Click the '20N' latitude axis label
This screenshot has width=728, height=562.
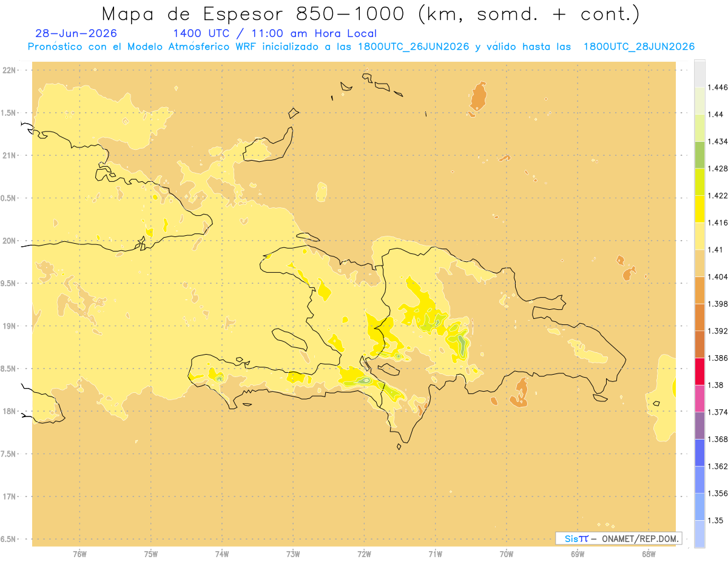10,241
